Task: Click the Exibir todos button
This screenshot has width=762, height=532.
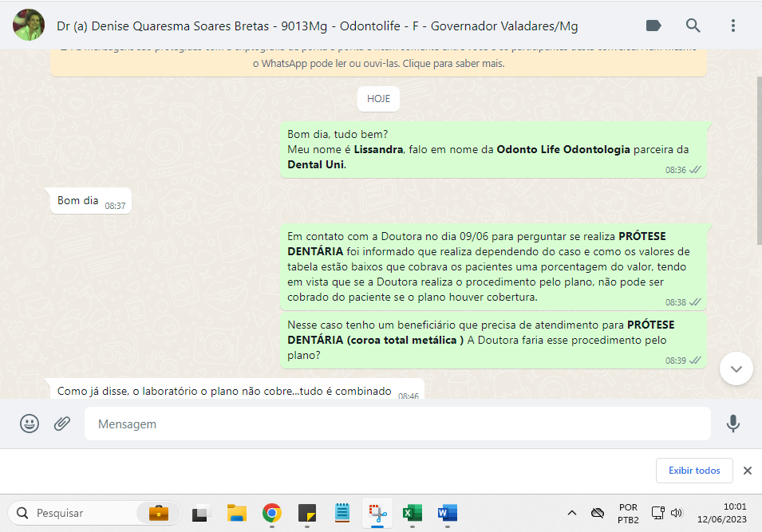Action: [694, 471]
